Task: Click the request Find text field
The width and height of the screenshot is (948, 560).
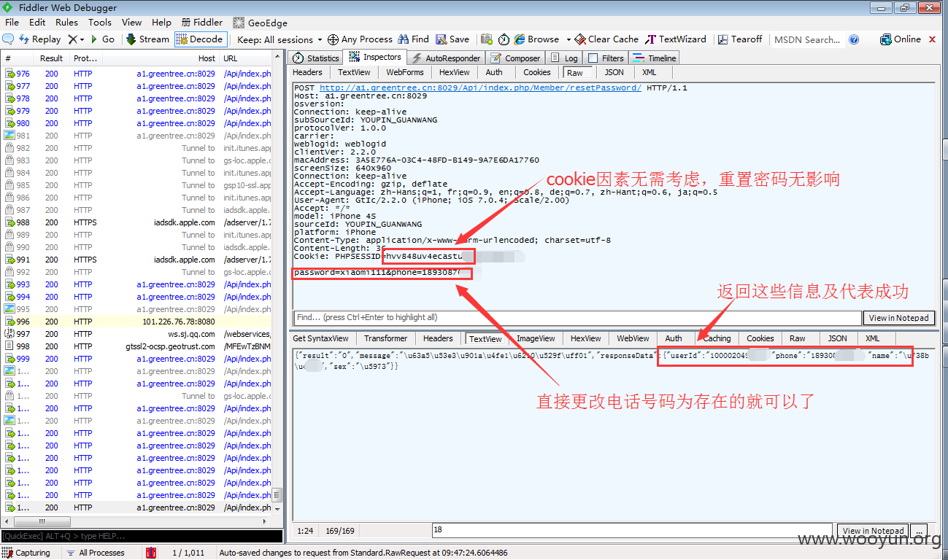Action: (x=577, y=318)
